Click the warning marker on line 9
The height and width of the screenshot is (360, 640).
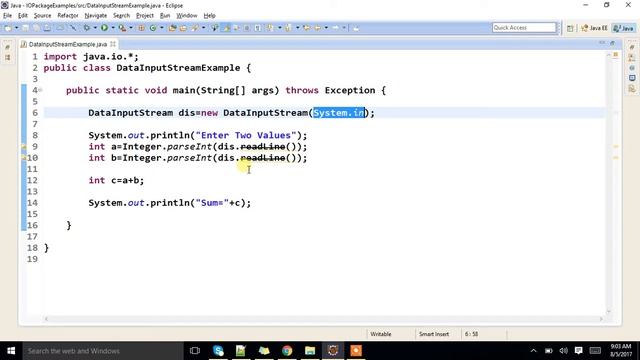pyautogui.click(x=24, y=147)
